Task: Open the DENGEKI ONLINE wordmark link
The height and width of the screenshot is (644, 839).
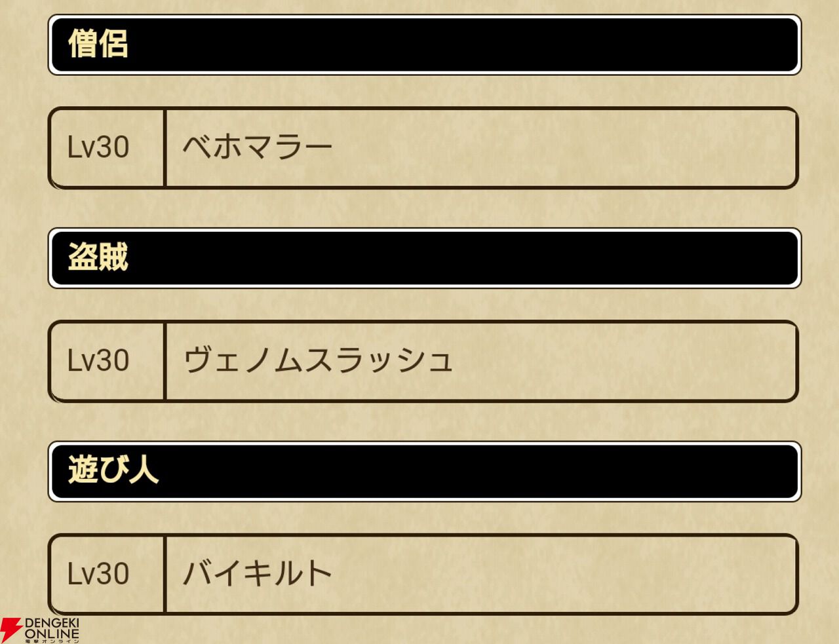Action: click(x=52, y=628)
